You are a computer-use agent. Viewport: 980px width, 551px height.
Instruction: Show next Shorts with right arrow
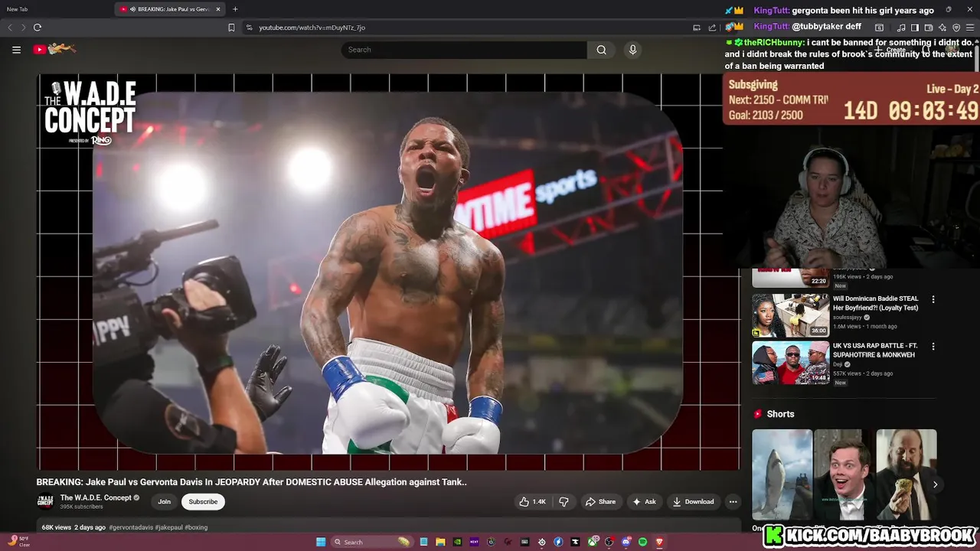935,484
